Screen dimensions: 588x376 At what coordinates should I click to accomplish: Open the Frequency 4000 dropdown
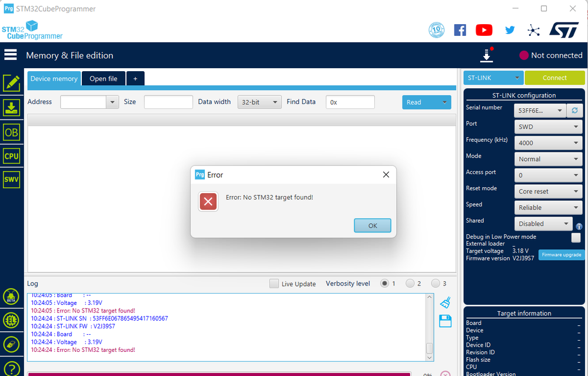[548, 143]
